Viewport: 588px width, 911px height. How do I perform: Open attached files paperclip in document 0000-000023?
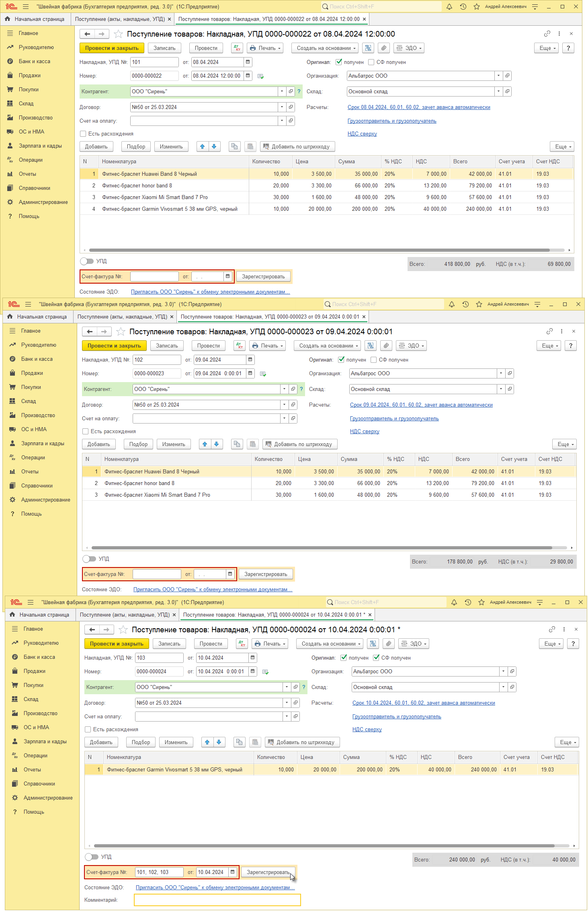[x=387, y=345]
